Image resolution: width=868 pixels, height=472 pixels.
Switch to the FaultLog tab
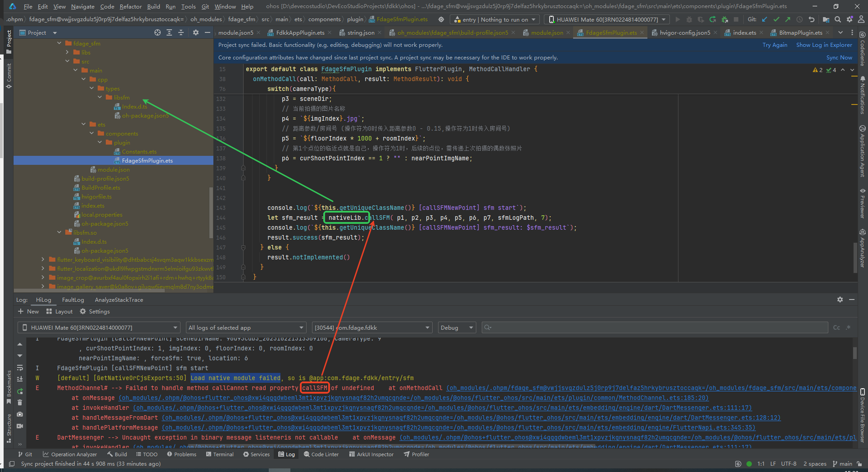pos(73,300)
